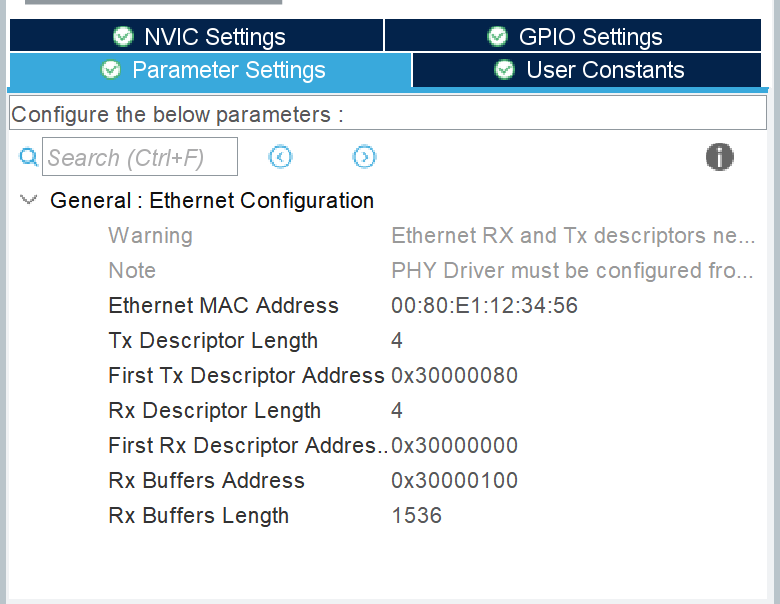Click Parameter Settings green check icon
The image size is (780, 604).
[111, 70]
